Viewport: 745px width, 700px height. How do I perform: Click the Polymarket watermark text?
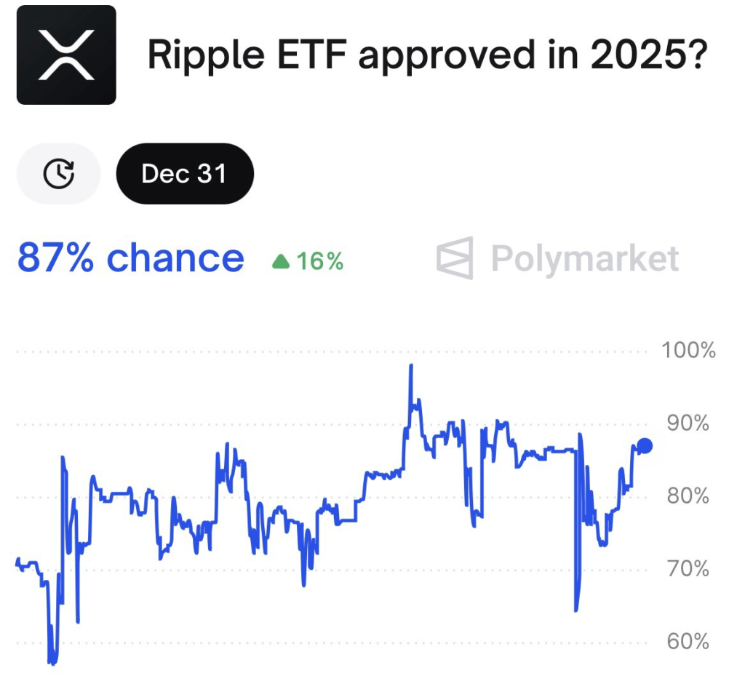point(585,258)
